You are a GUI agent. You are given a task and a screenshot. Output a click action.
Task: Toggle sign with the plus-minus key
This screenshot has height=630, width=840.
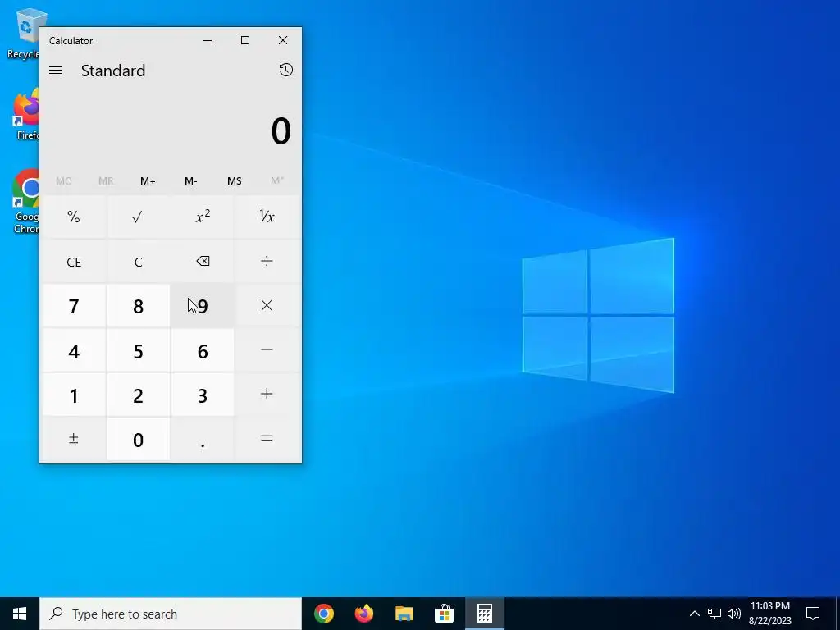pos(74,440)
